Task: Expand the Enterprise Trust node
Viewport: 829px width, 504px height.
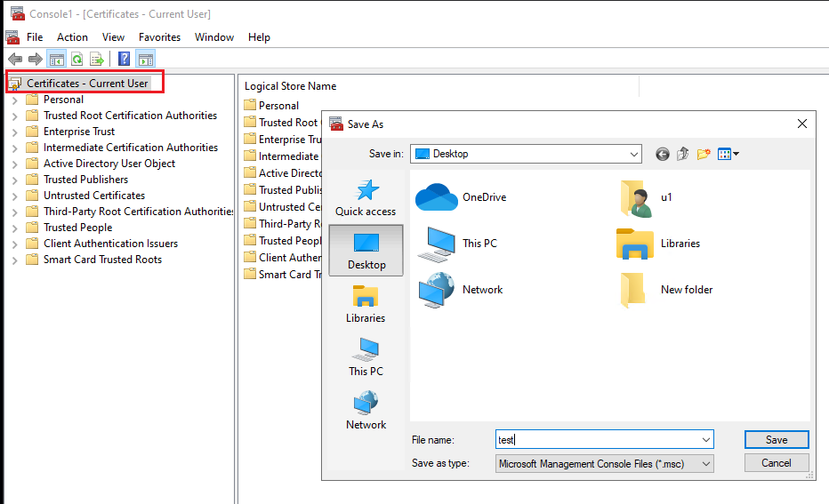Action: [x=15, y=132]
